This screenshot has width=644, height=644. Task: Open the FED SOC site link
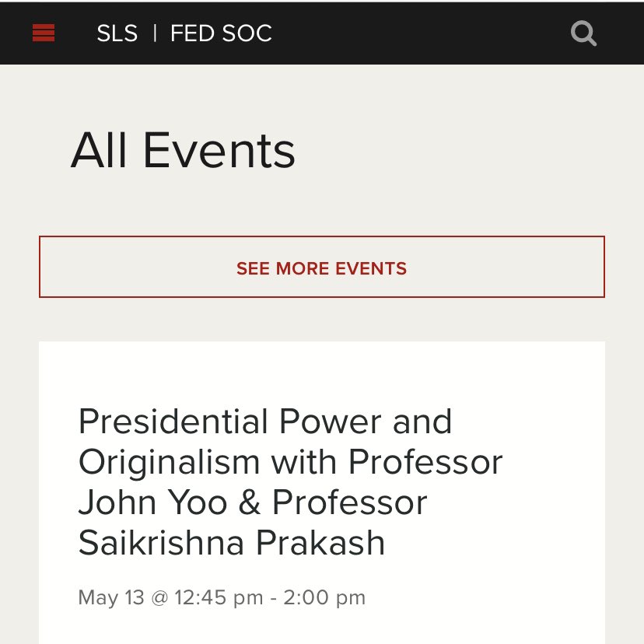coord(221,33)
